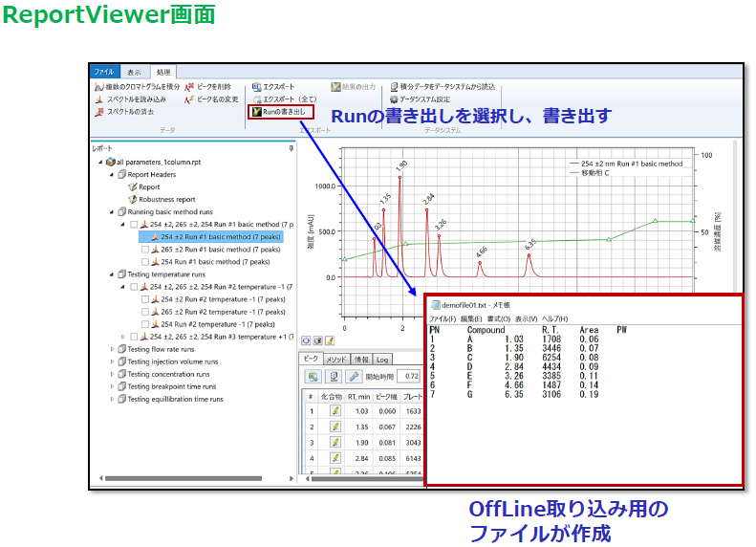Check 254 ±2 Run #2 temperature -1 box

click(145, 299)
